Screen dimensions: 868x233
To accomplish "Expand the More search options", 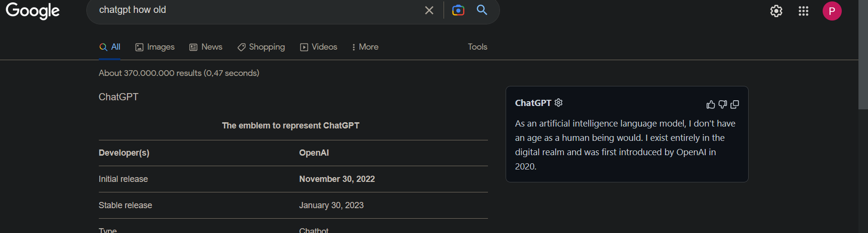I will coord(365,47).
